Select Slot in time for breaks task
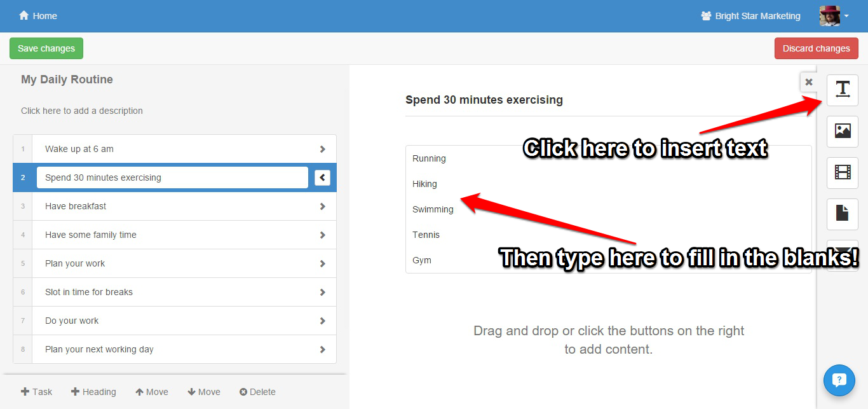Image resolution: width=868 pixels, height=409 pixels. [175, 292]
